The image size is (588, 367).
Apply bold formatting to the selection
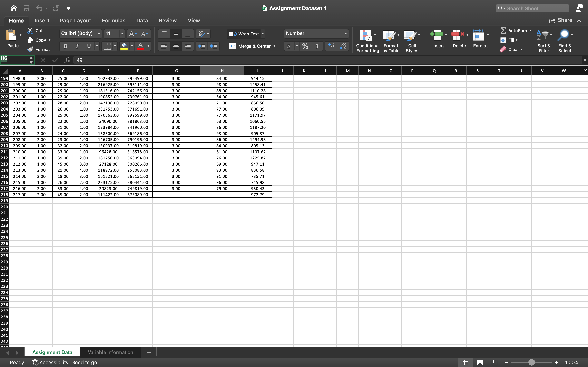tap(65, 46)
